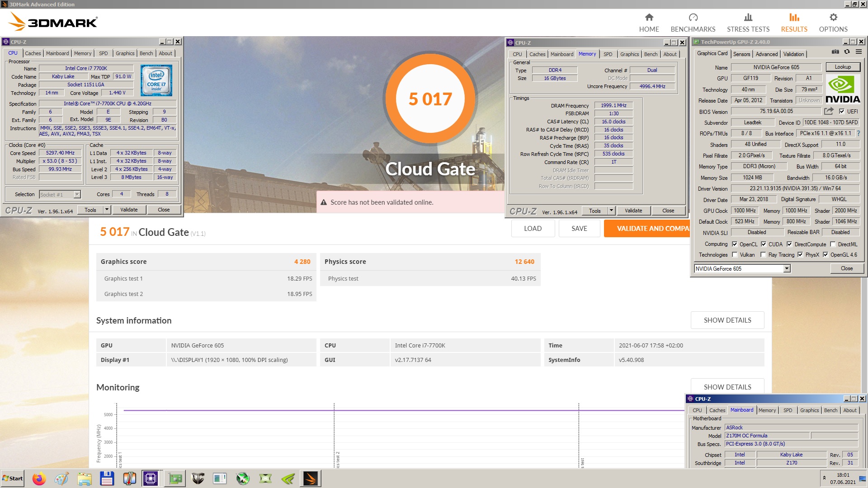Click the 3DMark logo
This screenshot has height=488, width=868.
click(x=53, y=22)
